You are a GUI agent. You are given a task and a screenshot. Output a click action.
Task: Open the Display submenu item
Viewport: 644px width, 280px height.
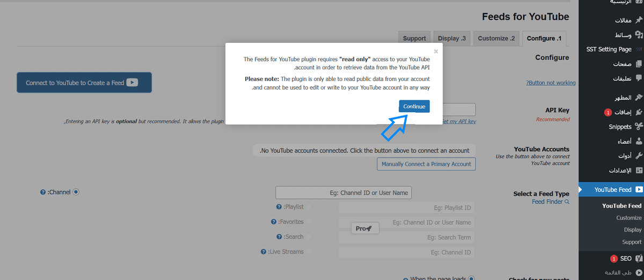633,230
